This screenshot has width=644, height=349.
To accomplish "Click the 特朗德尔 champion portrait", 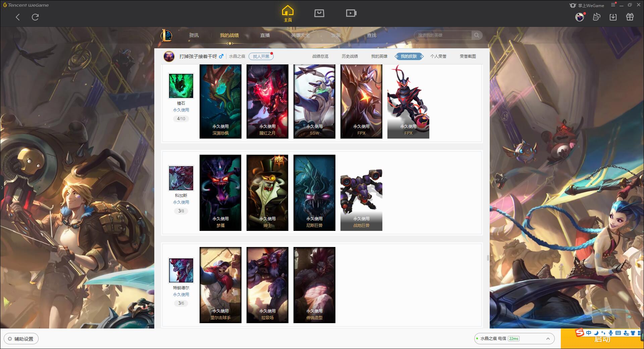I will pos(181,270).
